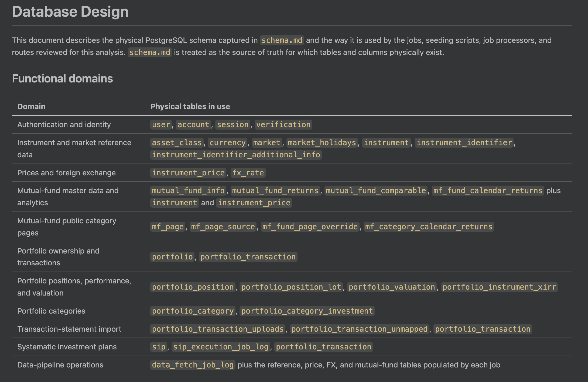The image size is (588, 382).
Task: Click 'portfolio_transaction' in Transaction-statement import row
Action: pos(483,329)
